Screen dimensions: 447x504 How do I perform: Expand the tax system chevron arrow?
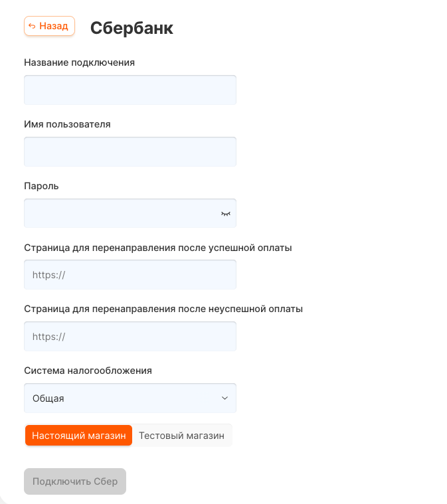point(224,398)
